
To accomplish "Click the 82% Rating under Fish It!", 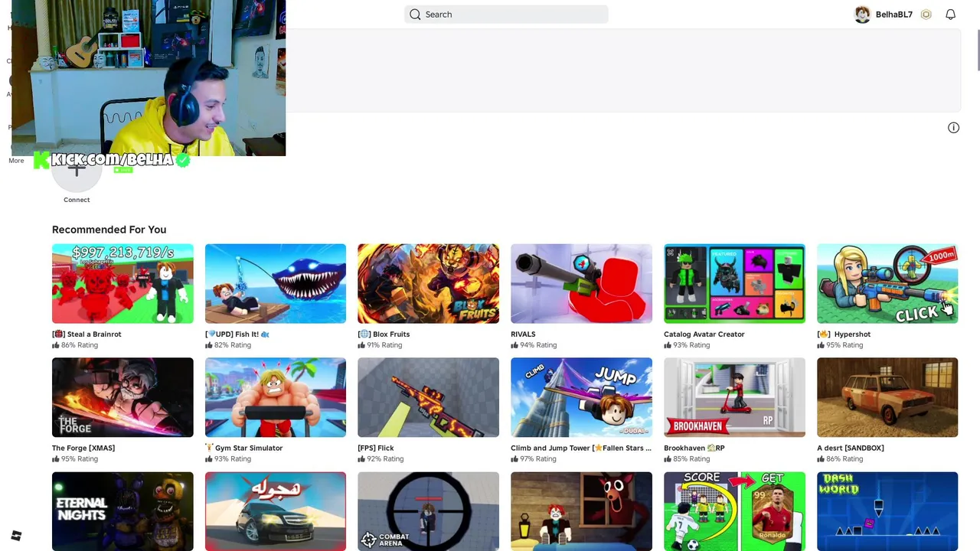I will click(x=228, y=345).
